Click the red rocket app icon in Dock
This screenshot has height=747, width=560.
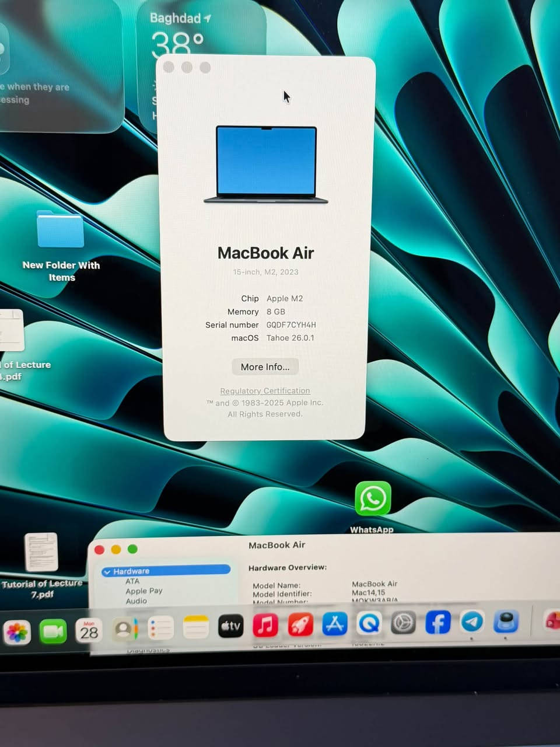(x=300, y=625)
